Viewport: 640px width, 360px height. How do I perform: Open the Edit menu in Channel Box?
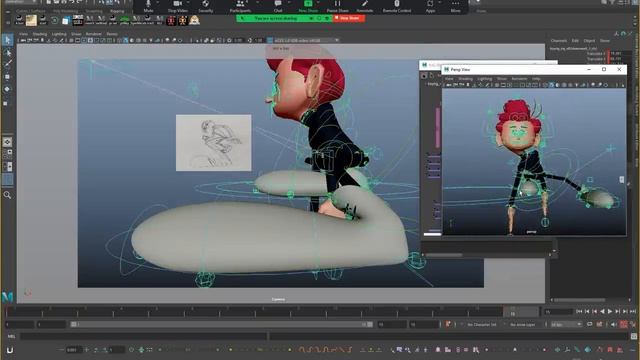click(x=575, y=41)
